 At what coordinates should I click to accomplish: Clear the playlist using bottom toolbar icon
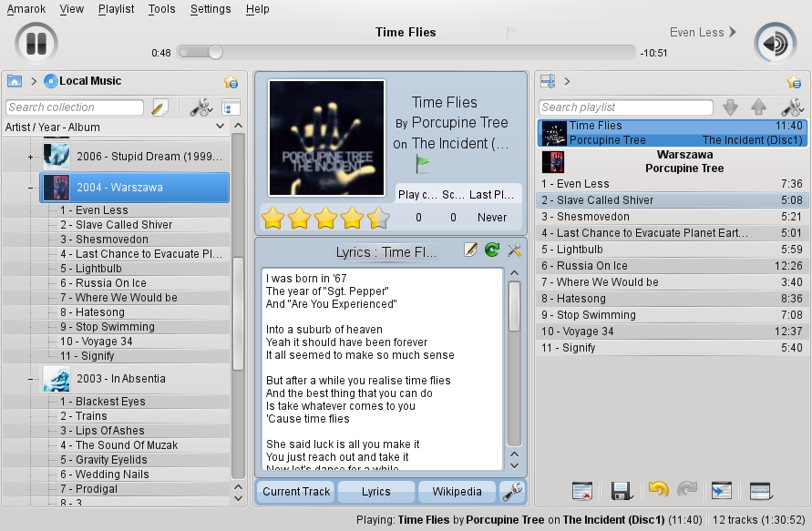[582, 491]
